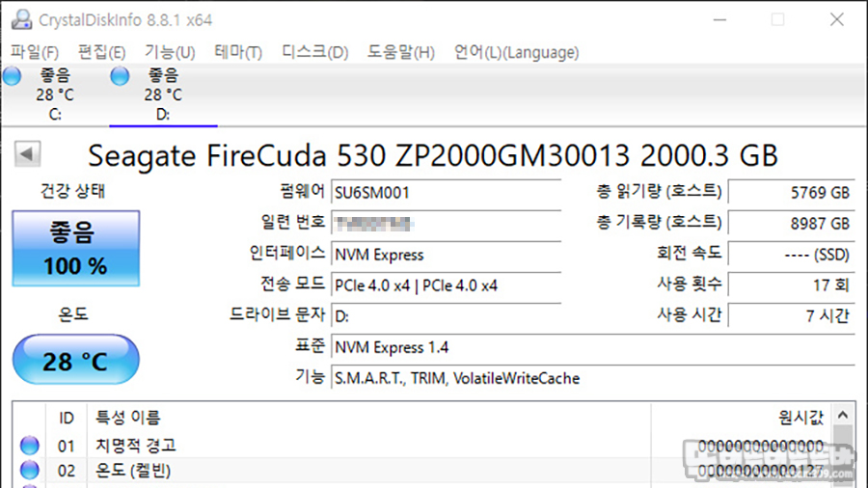This screenshot has width=868, height=488.
Task: Click the transfer mode PCIe 4.0 x4 field
Action: tap(447, 285)
